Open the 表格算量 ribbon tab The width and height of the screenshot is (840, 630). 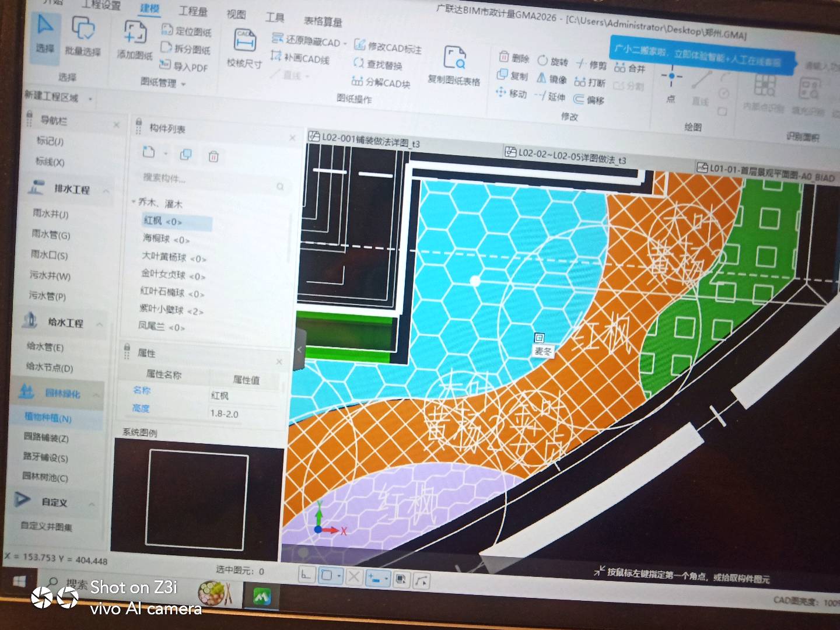[x=323, y=21]
